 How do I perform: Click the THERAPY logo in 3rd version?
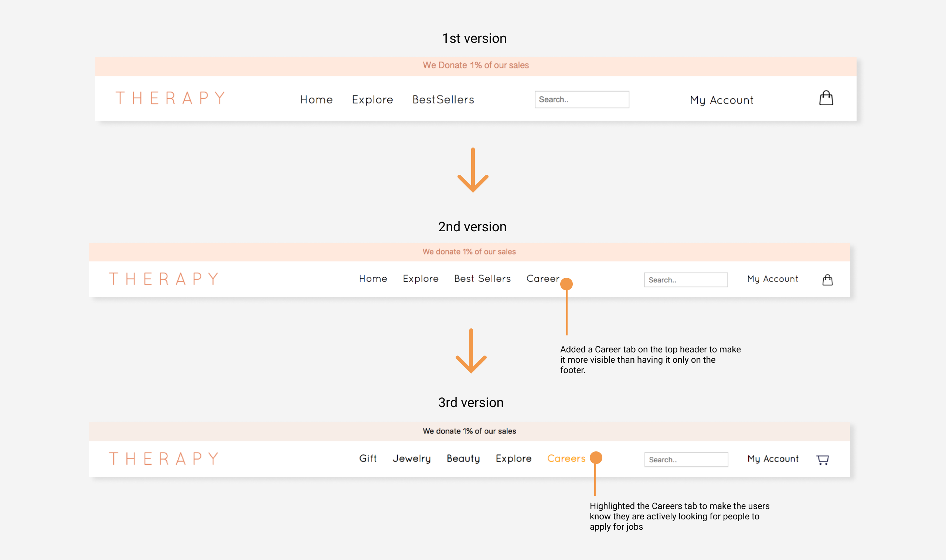coord(164,458)
